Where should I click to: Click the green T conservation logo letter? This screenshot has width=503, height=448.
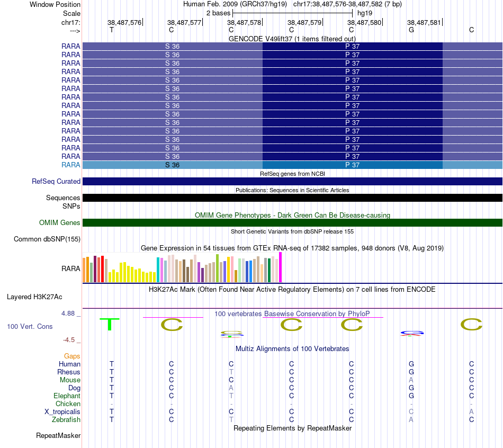110,324
